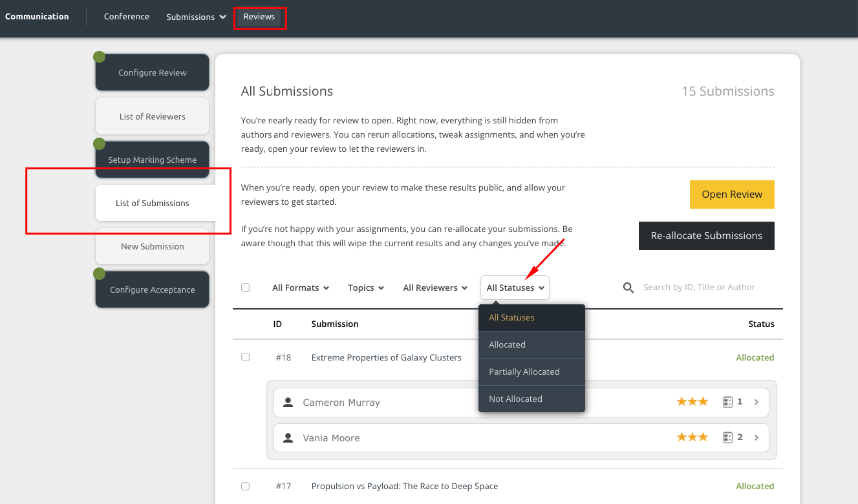
Task: Go to Configure Review sidebar step
Action: click(153, 73)
